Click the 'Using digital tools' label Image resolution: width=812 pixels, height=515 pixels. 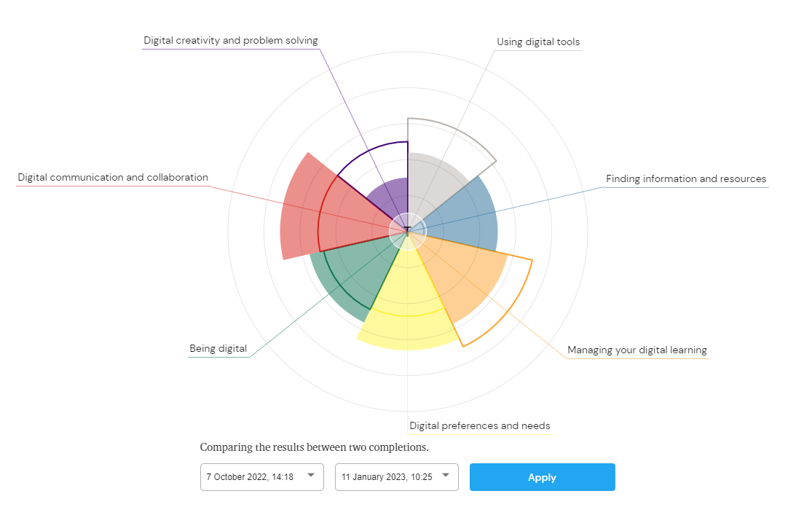[538, 42]
